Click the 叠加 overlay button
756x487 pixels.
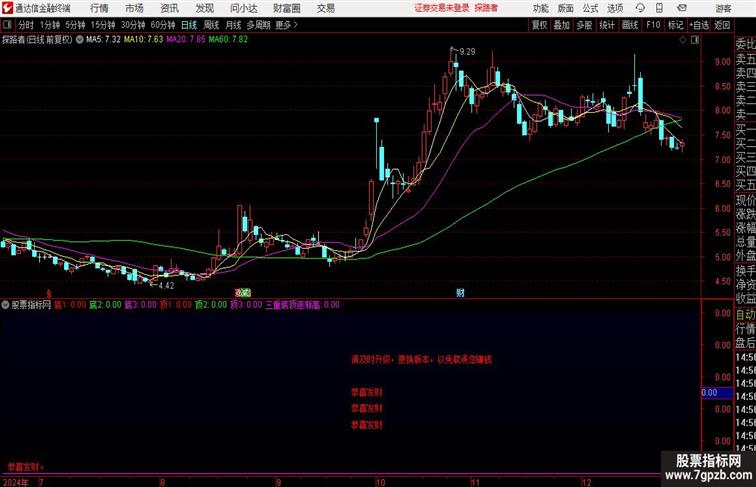562,25
